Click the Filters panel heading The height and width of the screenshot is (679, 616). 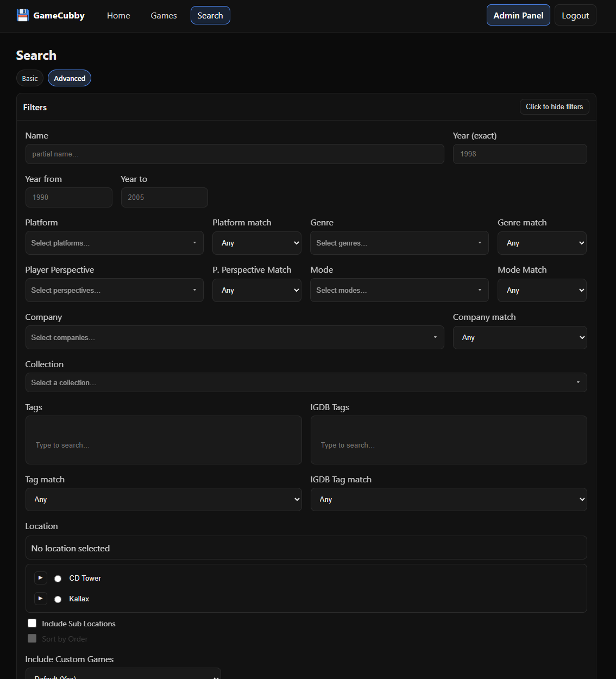[35, 107]
